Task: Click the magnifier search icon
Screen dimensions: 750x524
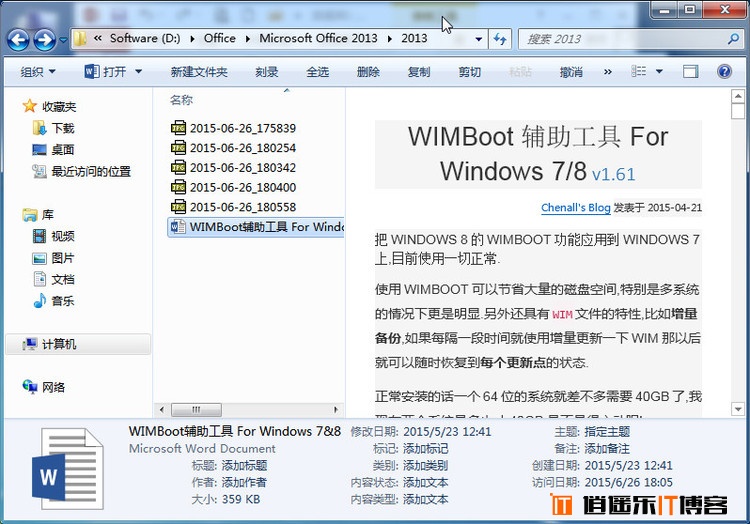Action: pyautogui.click(x=734, y=39)
